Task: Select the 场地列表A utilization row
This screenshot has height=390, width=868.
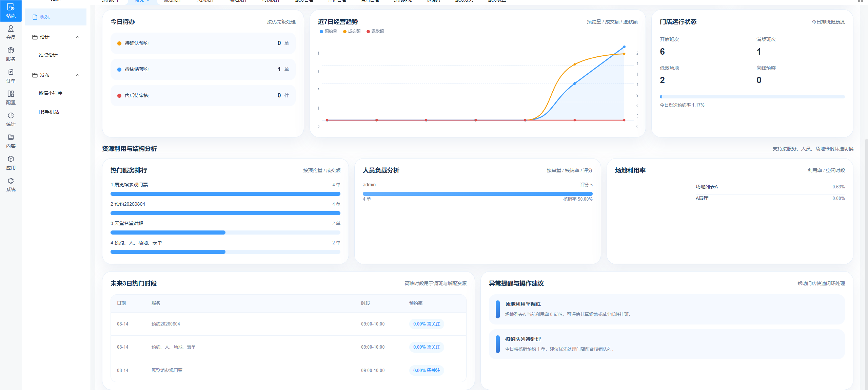Action: pos(770,187)
